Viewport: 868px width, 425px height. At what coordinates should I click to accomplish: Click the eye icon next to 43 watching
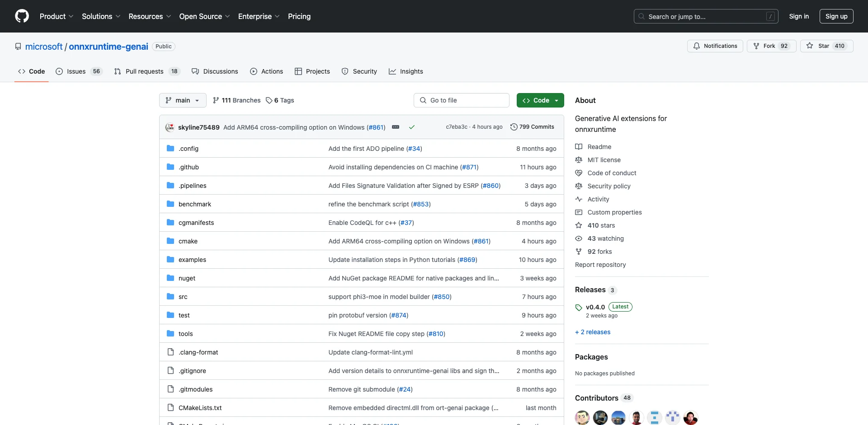pyautogui.click(x=579, y=238)
